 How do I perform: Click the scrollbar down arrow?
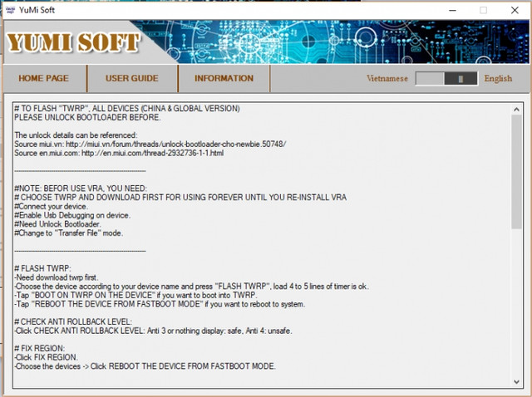(x=516, y=382)
